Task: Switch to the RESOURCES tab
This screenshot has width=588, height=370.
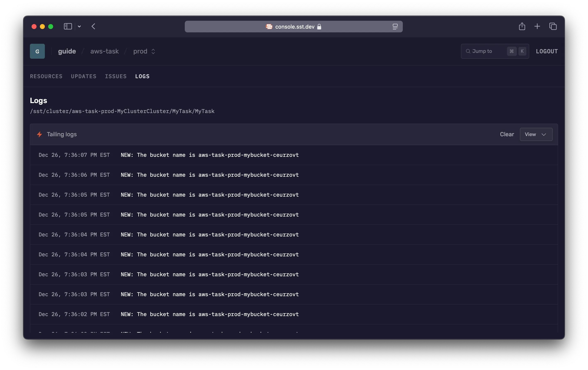Action: tap(46, 76)
